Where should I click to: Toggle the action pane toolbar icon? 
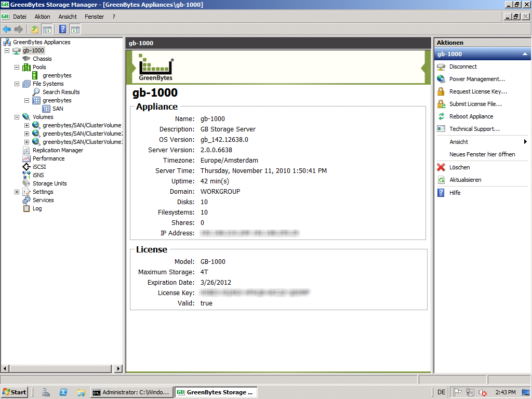75,30
